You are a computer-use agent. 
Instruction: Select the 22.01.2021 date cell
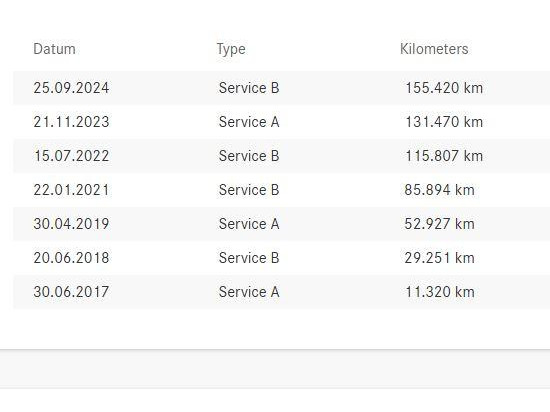coord(71,190)
